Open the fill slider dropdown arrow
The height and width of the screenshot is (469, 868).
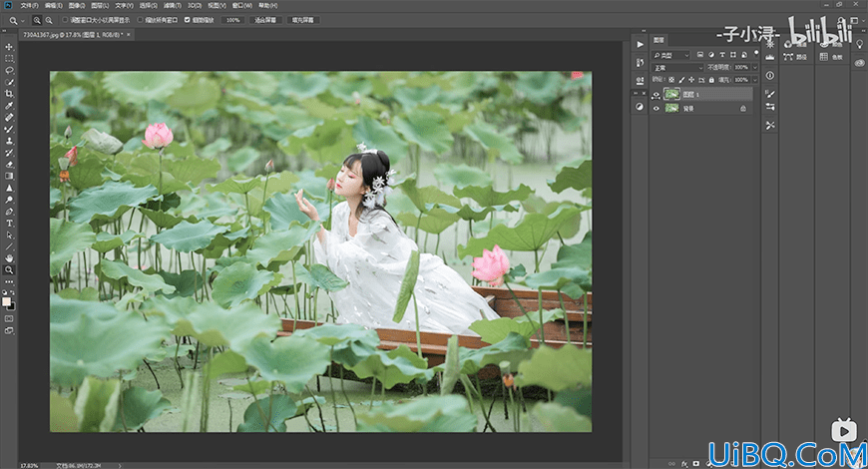(x=755, y=80)
